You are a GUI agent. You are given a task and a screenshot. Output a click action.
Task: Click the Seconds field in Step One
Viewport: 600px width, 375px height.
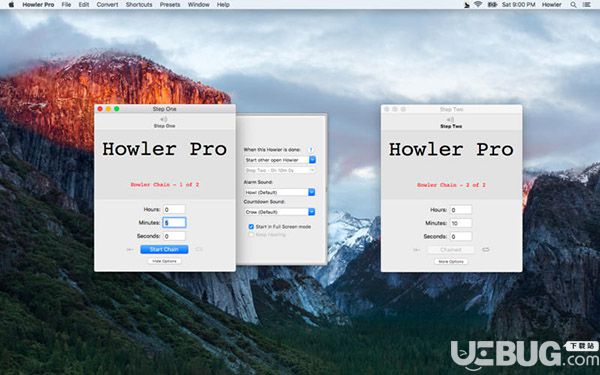click(x=174, y=236)
